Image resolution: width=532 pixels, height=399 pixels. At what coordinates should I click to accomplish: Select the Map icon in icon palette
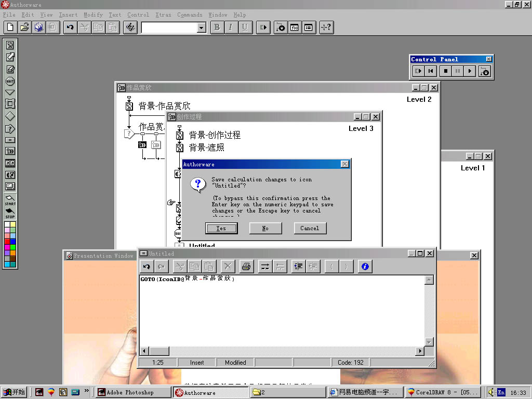click(10, 151)
